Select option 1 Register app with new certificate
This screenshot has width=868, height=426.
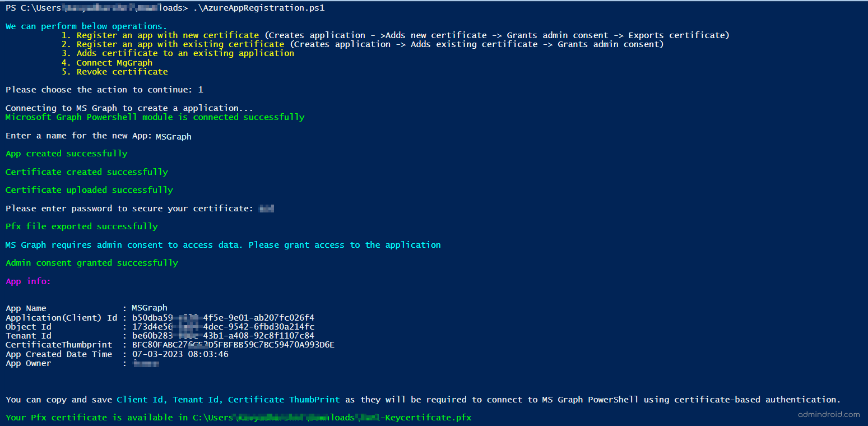pyautogui.click(x=168, y=35)
